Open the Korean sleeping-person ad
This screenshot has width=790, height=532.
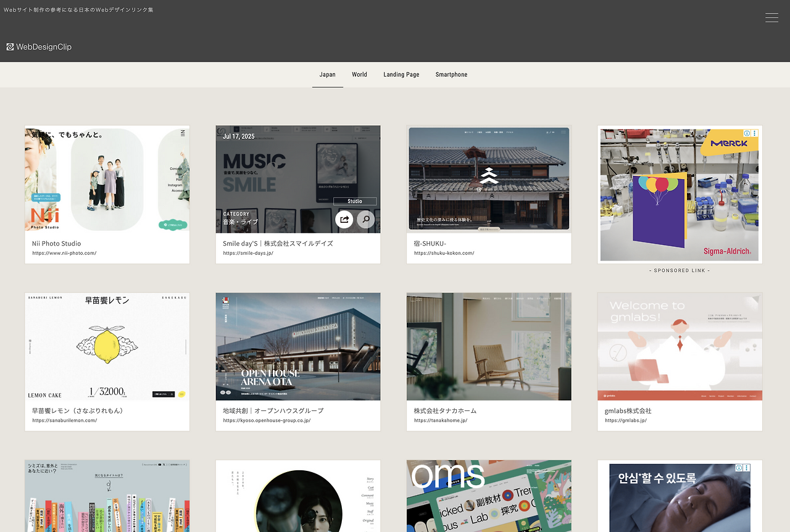pos(680,498)
